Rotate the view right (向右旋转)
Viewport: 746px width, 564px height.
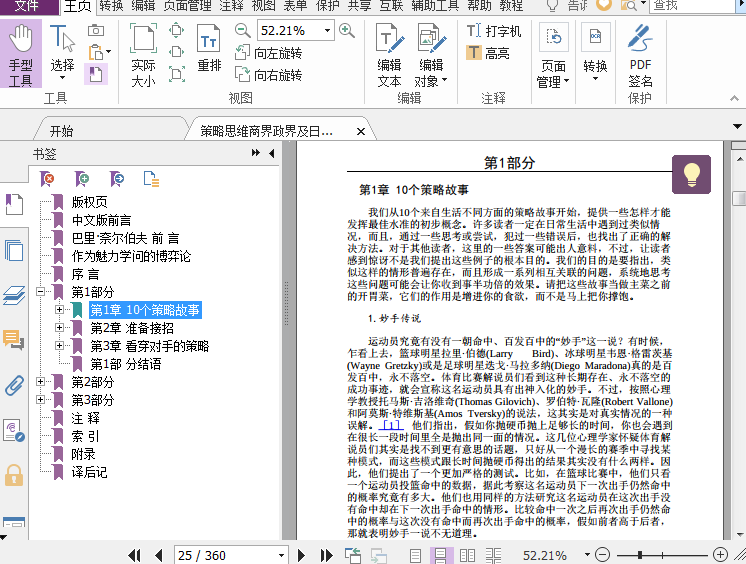pyautogui.click(x=269, y=74)
